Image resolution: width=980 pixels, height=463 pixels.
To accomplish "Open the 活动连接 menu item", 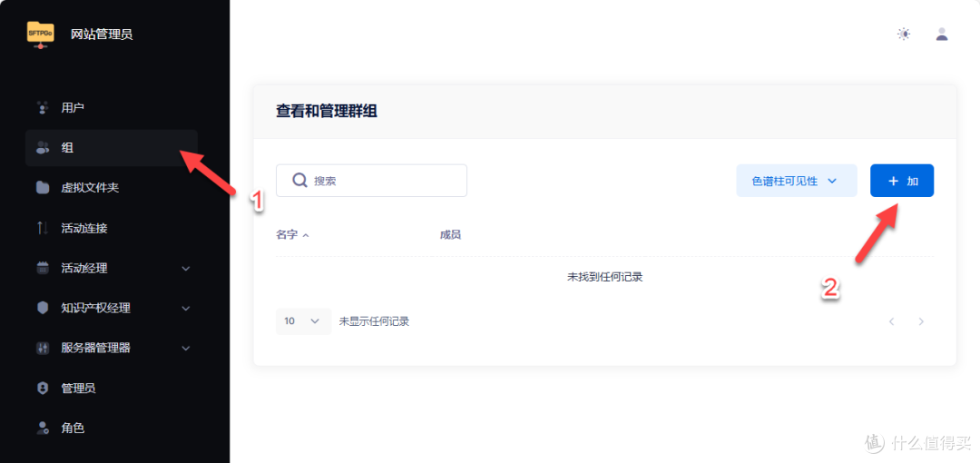I will tap(112, 228).
